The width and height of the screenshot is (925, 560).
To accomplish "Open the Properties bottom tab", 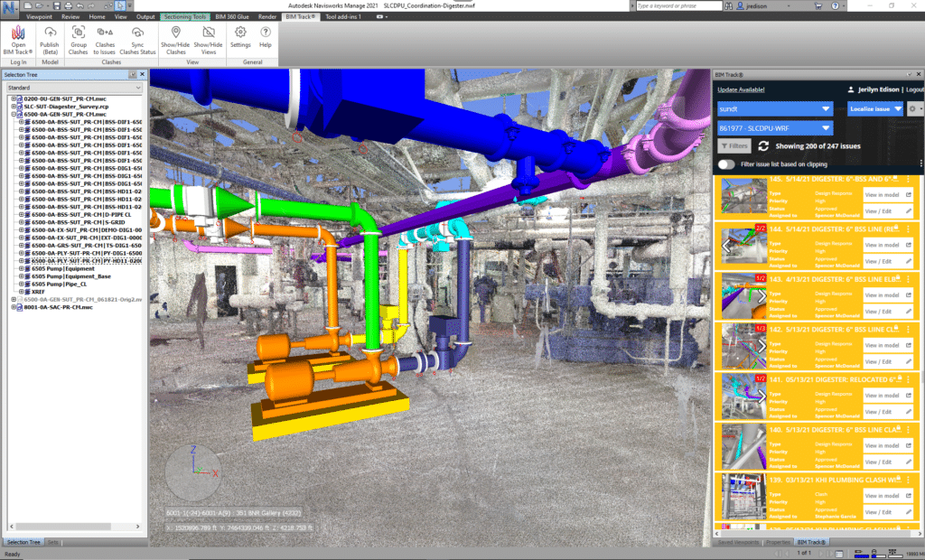I will pyautogui.click(x=778, y=542).
